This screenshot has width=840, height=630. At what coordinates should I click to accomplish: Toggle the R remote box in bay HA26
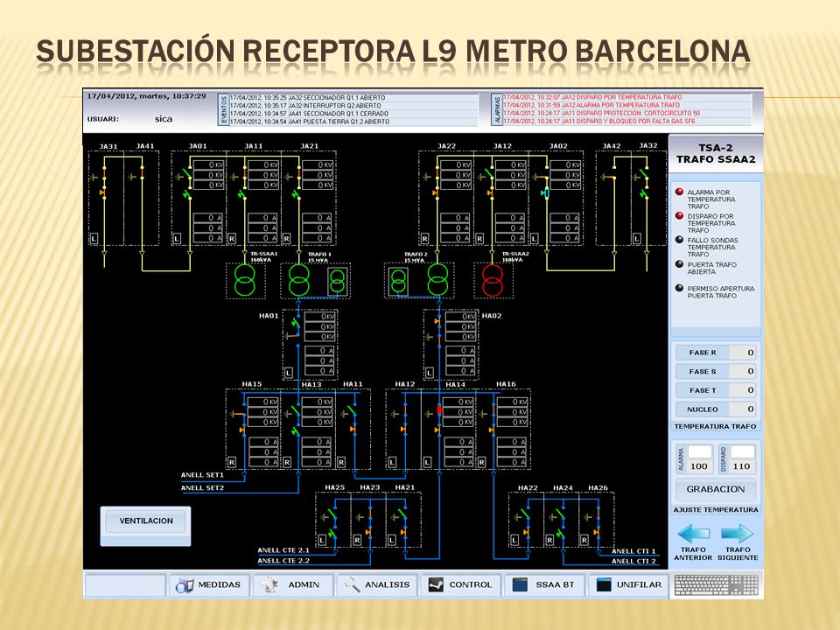tap(584, 541)
